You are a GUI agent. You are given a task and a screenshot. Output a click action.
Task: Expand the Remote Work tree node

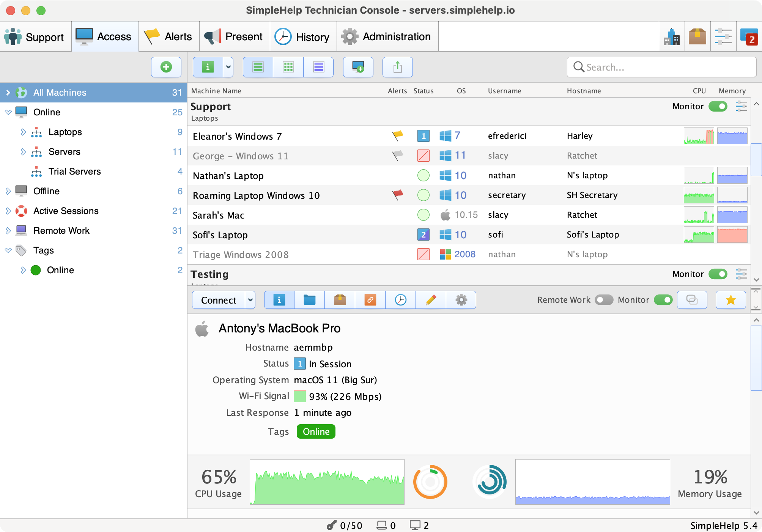(x=8, y=231)
